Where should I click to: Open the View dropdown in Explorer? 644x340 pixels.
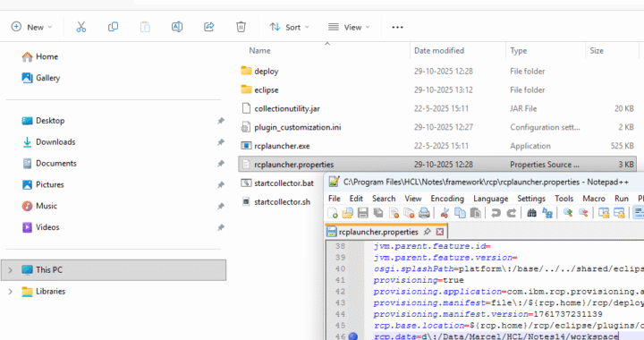349,27
